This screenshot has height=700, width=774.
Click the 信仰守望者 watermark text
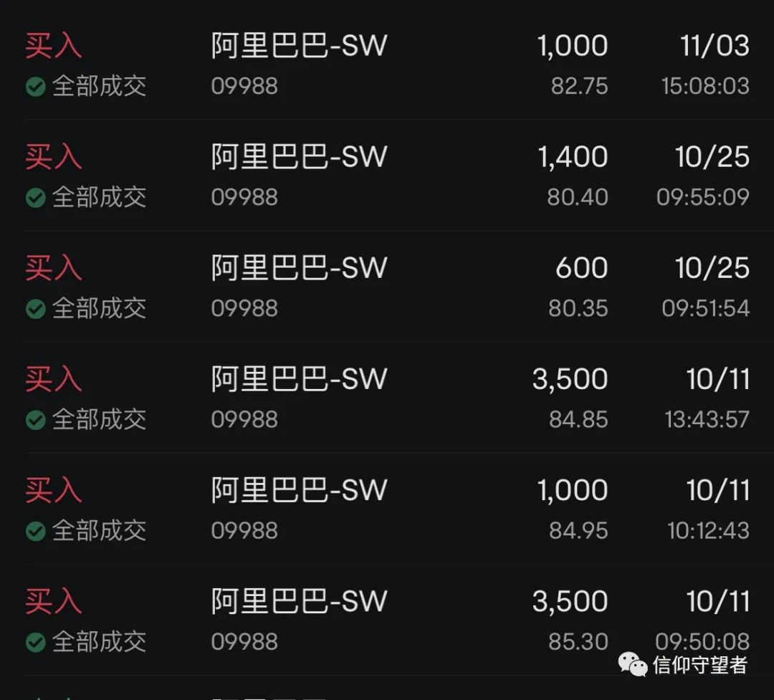tap(700, 665)
